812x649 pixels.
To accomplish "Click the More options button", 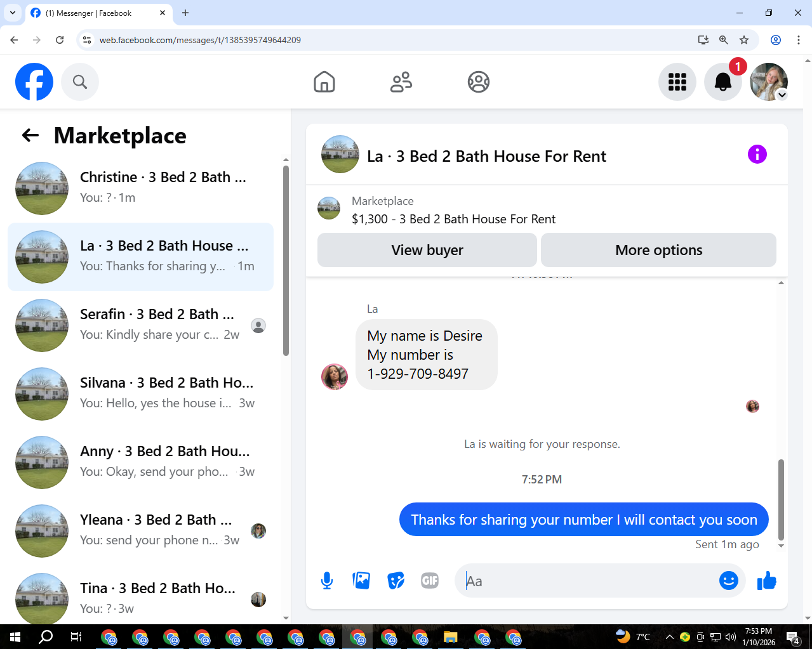I will pos(658,250).
